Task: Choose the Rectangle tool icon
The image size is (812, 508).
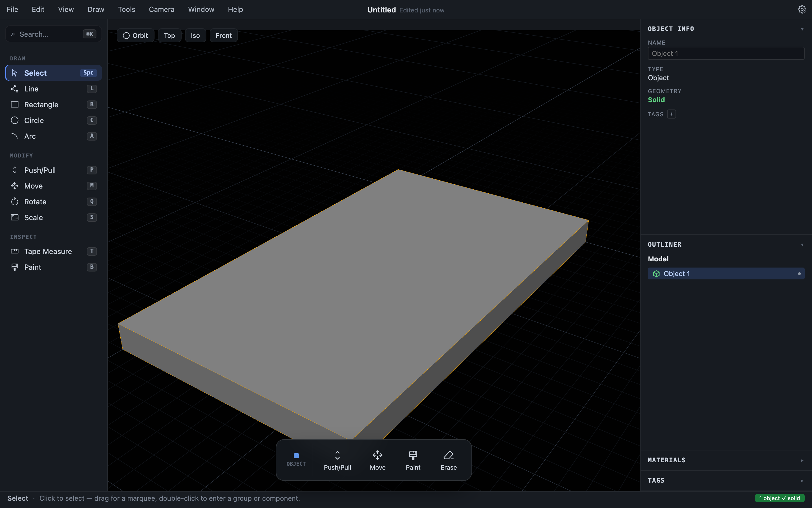Action: tap(14, 104)
